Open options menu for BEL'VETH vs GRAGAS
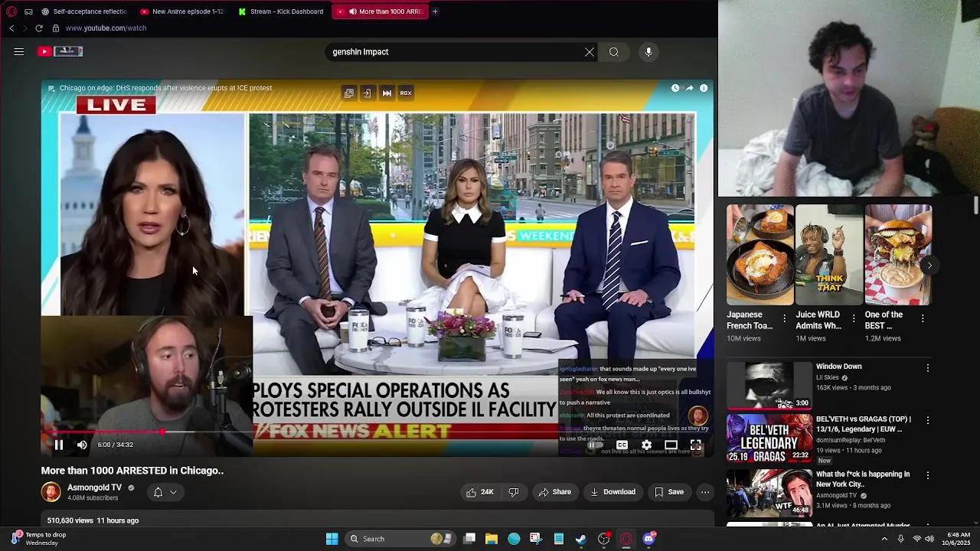980x551 pixels. click(x=928, y=420)
